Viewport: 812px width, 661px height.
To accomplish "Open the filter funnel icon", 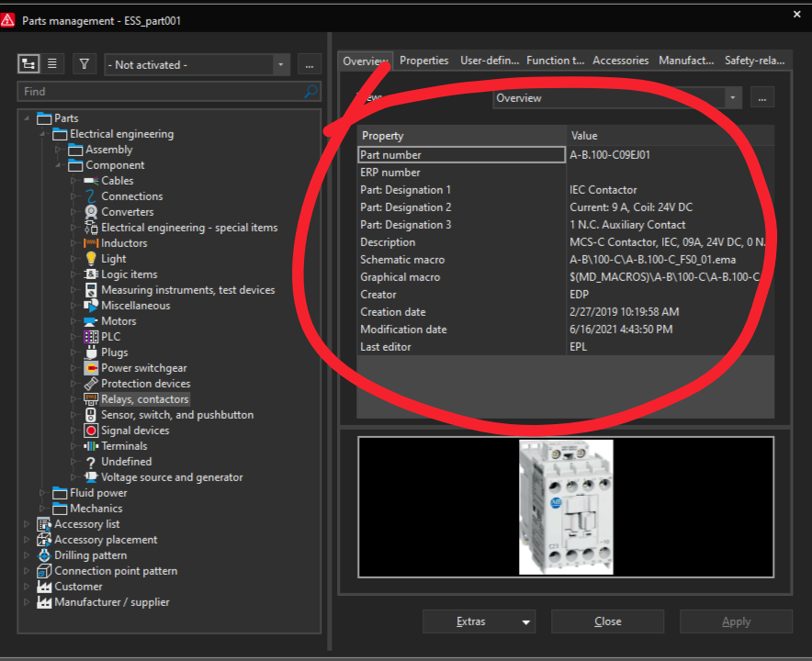I will tap(84, 64).
